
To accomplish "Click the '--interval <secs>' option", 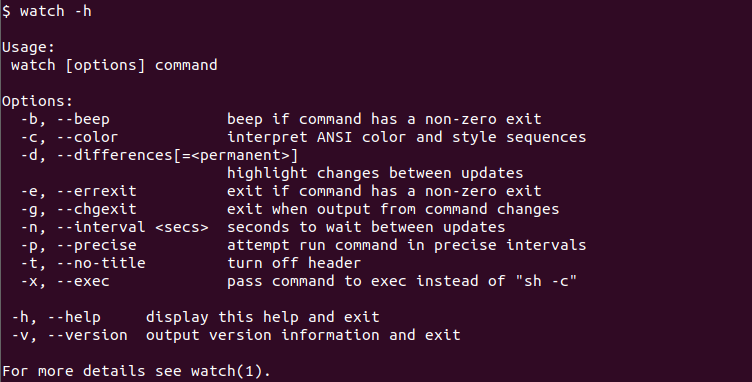I will click(x=132, y=227).
